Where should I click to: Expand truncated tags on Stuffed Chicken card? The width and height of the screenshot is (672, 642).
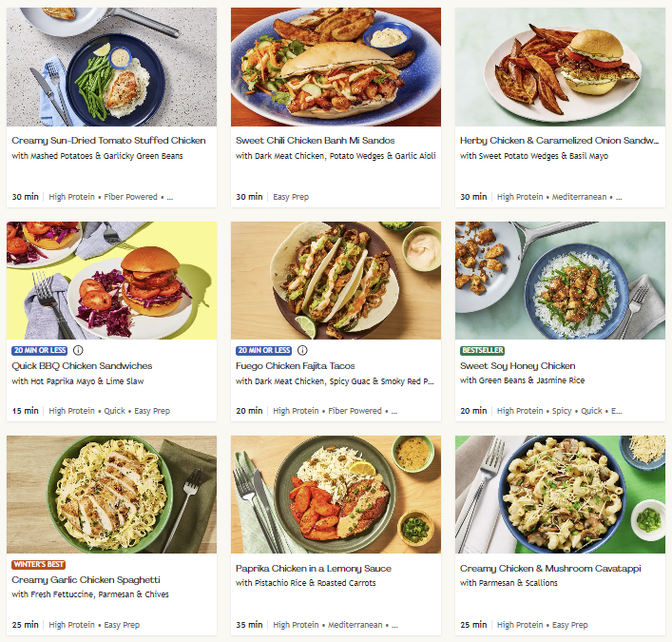[x=170, y=197]
